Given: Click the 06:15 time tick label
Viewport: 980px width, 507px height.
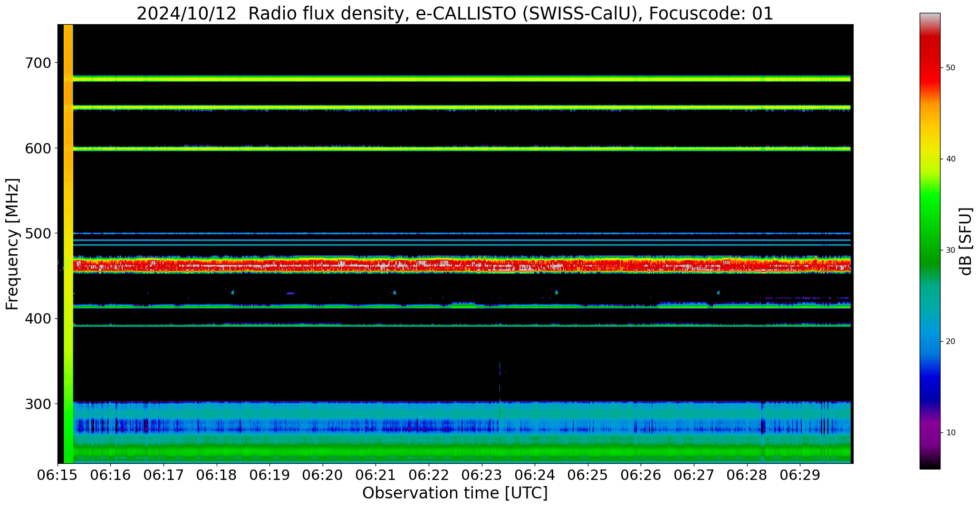Looking at the screenshot, I should pos(58,475).
